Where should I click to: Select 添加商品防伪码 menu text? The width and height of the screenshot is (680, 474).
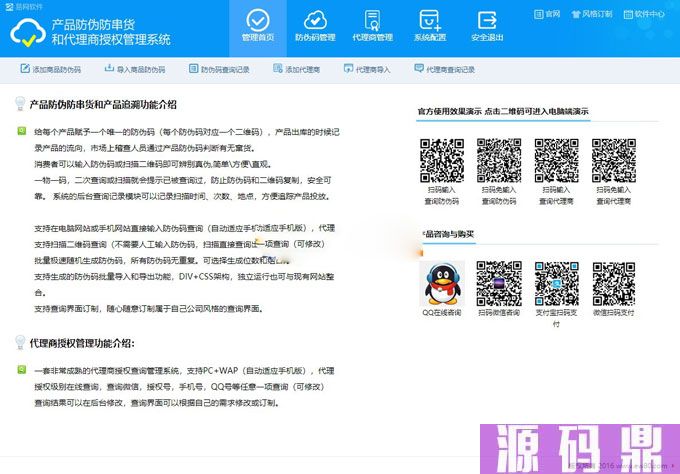point(57,69)
